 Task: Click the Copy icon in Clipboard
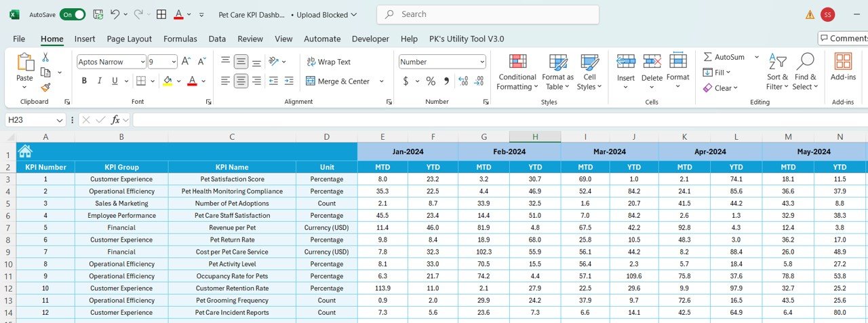point(45,72)
